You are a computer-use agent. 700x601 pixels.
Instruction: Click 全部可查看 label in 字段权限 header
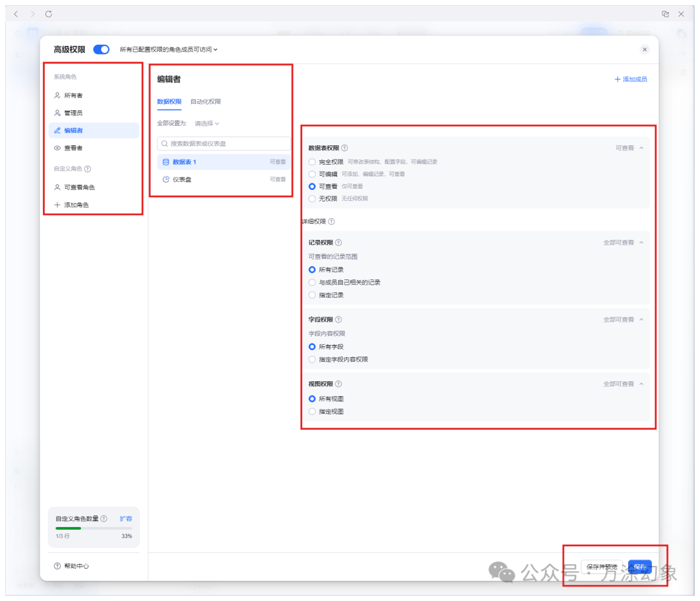tap(619, 320)
